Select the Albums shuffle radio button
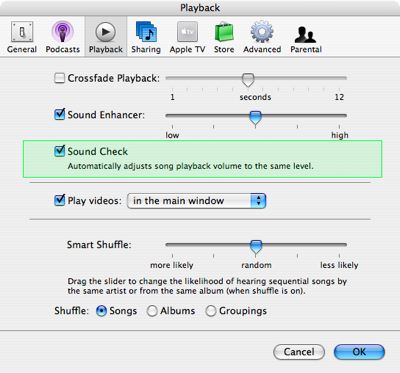This screenshot has height=373, width=400. (152, 311)
